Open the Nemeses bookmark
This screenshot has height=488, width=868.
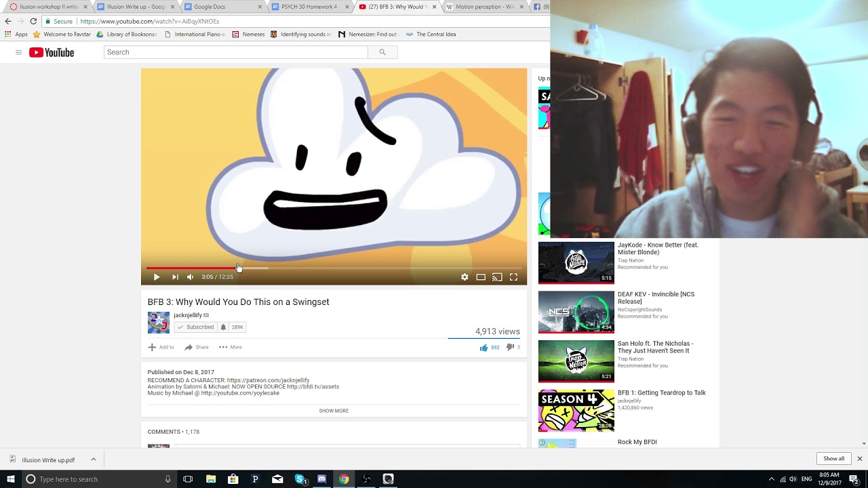pos(248,34)
